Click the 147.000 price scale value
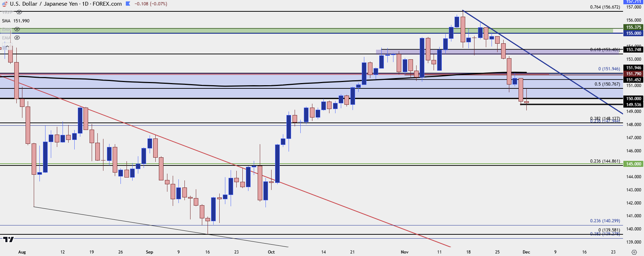644x256 pixels. [x=634, y=138]
